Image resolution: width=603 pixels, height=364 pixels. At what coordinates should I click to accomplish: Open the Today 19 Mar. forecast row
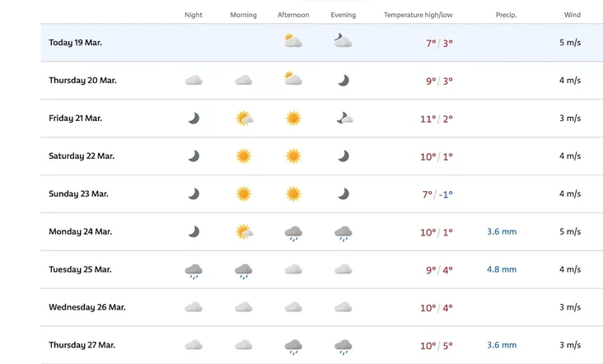pyautogui.click(x=321, y=43)
